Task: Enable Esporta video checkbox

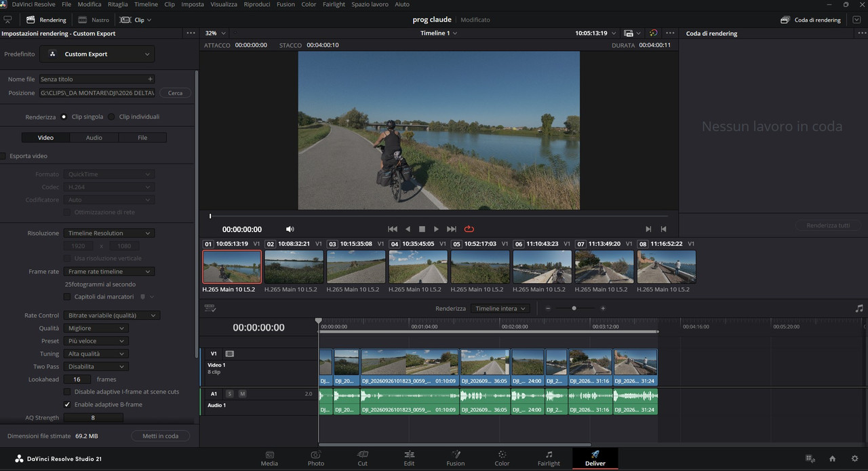Action: pyautogui.click(x=3, y=156)
